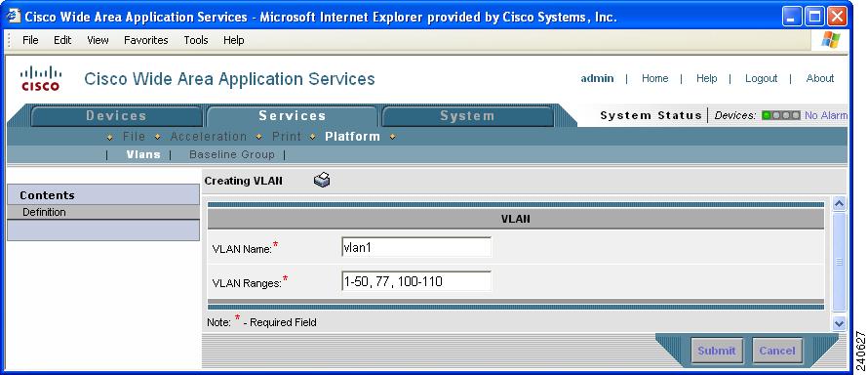
Task: Maximize the Internet Explorer window
Action: point(815,17)
